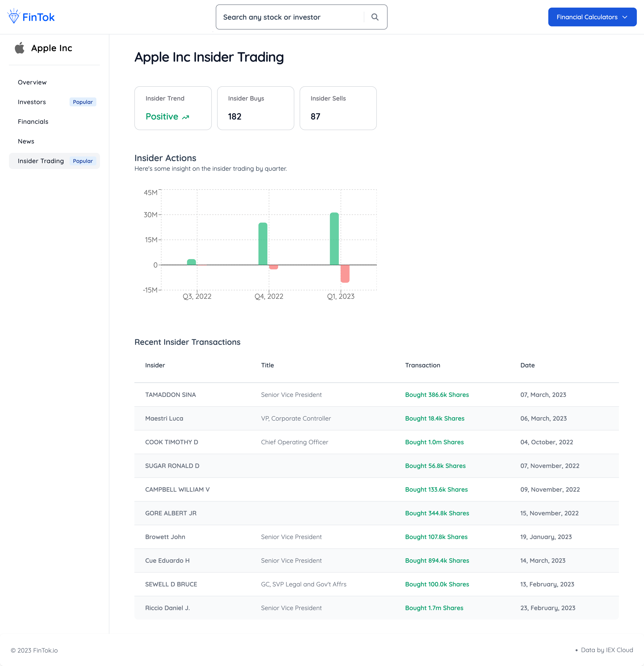Select CAMPBELL WILLIAM V insider name
Image resolution: width=644 pixels, height=666 pixels.
178,490
